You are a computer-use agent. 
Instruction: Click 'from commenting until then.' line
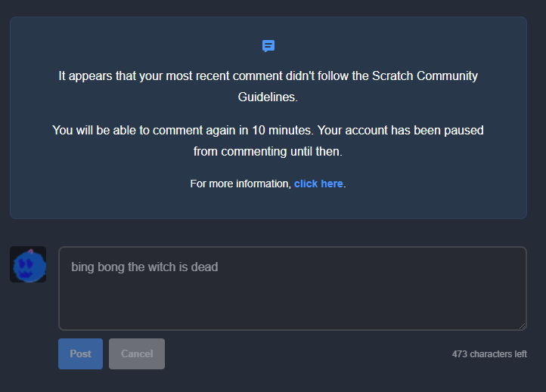(268, 151)
